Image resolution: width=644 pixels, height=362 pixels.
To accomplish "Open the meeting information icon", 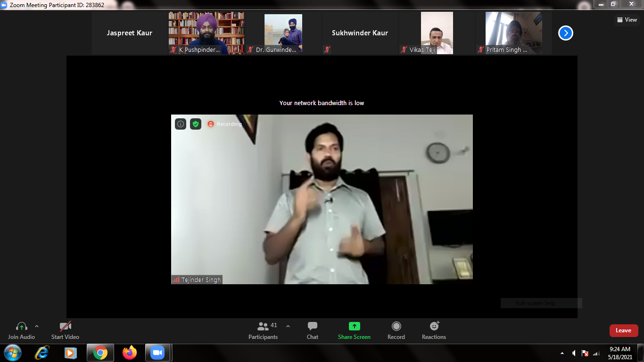I will point(181,124).
